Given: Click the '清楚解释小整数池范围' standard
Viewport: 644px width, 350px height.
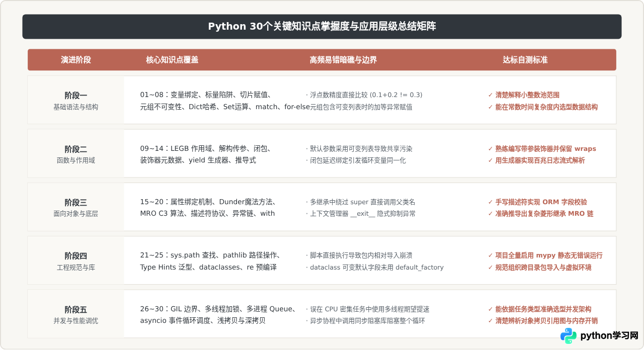Looking at the screenshot, I should click(524, 95).
